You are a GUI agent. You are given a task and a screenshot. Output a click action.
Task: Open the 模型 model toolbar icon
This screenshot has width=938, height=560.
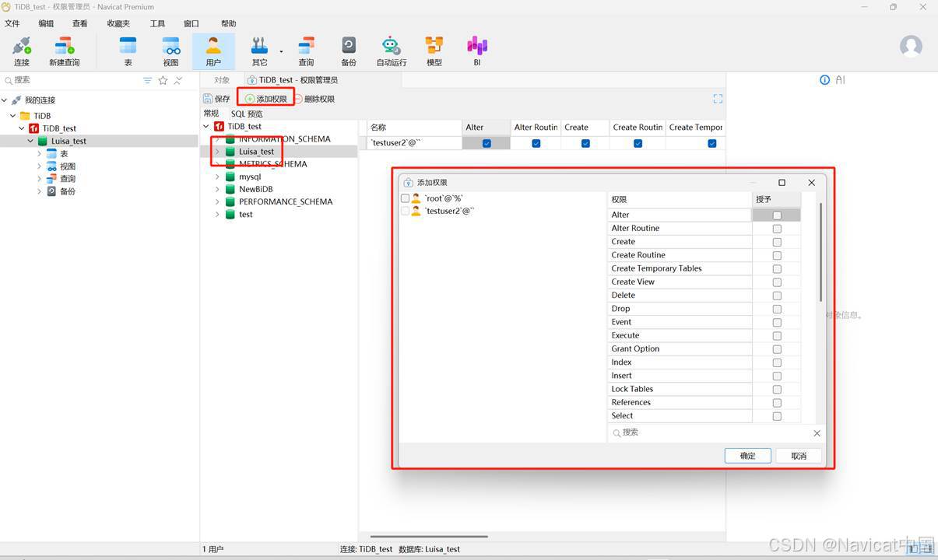tap(434, 51)
